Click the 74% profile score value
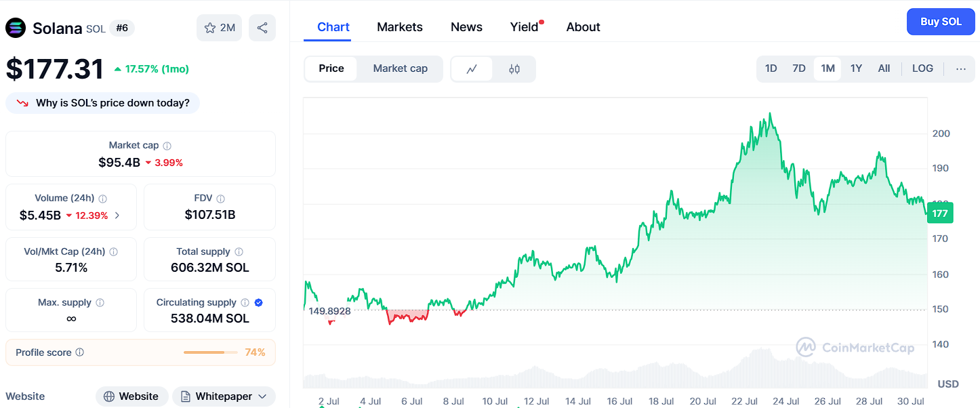 (255, 352)
